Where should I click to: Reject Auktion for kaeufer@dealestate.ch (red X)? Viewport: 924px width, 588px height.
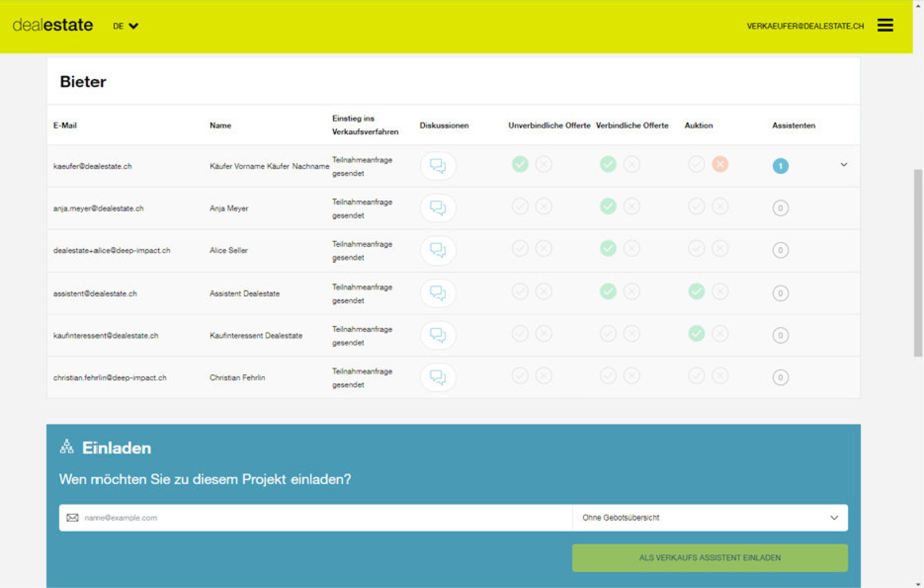pyautogui.click(x=720, y=164)
